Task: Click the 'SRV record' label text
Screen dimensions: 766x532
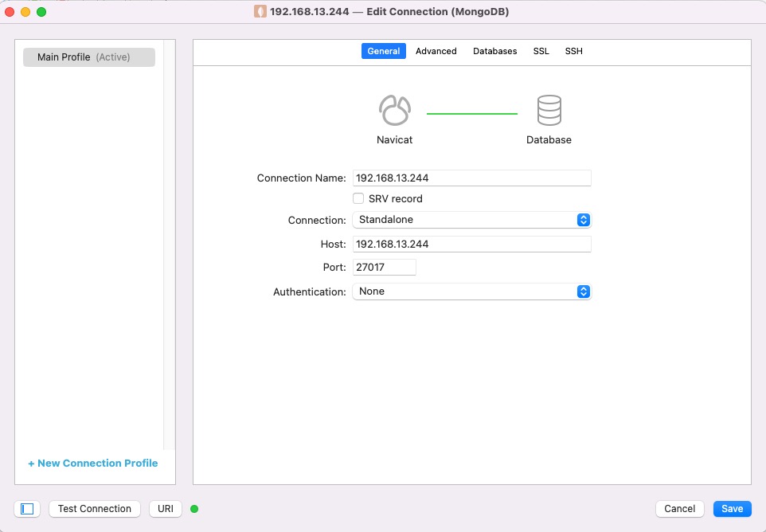Action: coord(396,199)
